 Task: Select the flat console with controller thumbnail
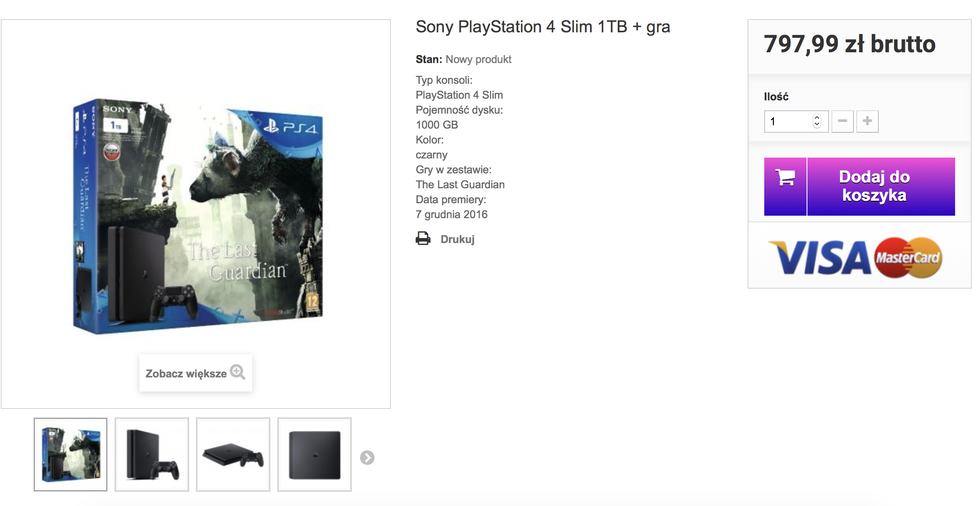coord(233,455)
